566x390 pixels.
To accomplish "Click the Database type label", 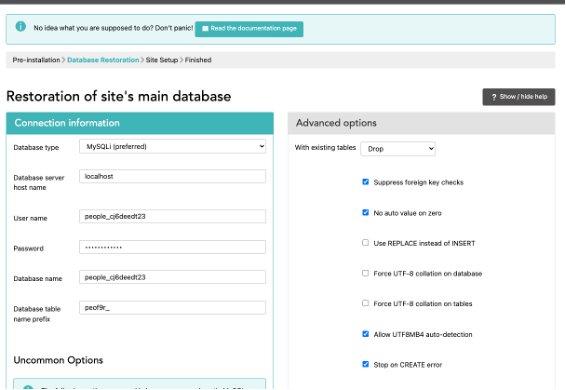I will pyautogui.click(x=36, y=147).
